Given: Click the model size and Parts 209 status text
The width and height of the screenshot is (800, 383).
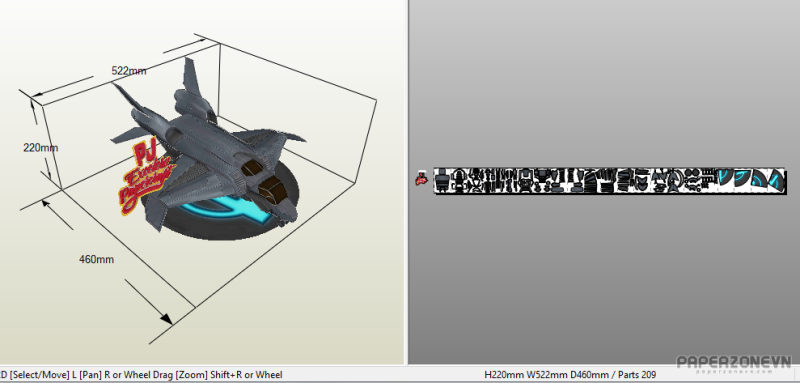Looking at the screenshot, I should (x=570, y=375).
